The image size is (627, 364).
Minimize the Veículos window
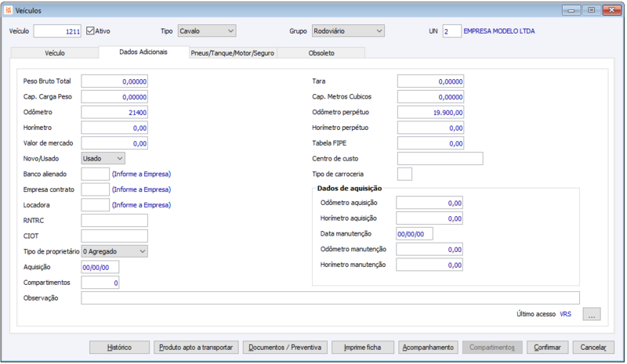[571, 10]
